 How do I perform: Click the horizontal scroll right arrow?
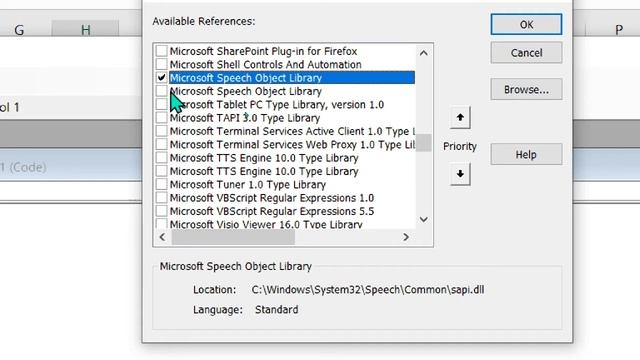(x=406, y=237)
